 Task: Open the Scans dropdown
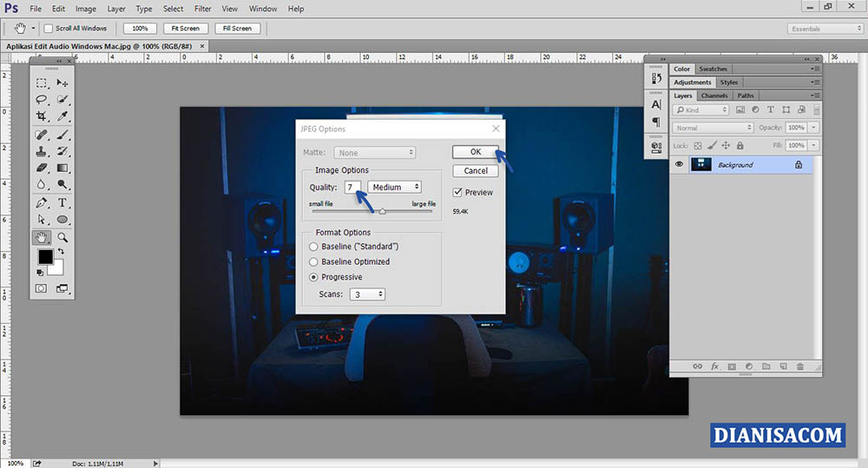(367, 294)
